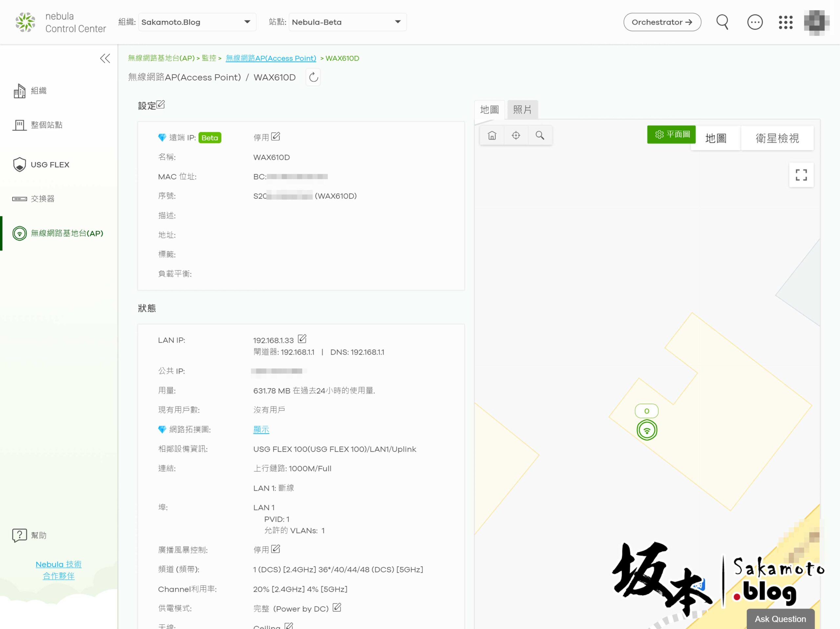Open the more options ellipsis circle icon
Screen dimensions: 840x629
tap(755, 22)
